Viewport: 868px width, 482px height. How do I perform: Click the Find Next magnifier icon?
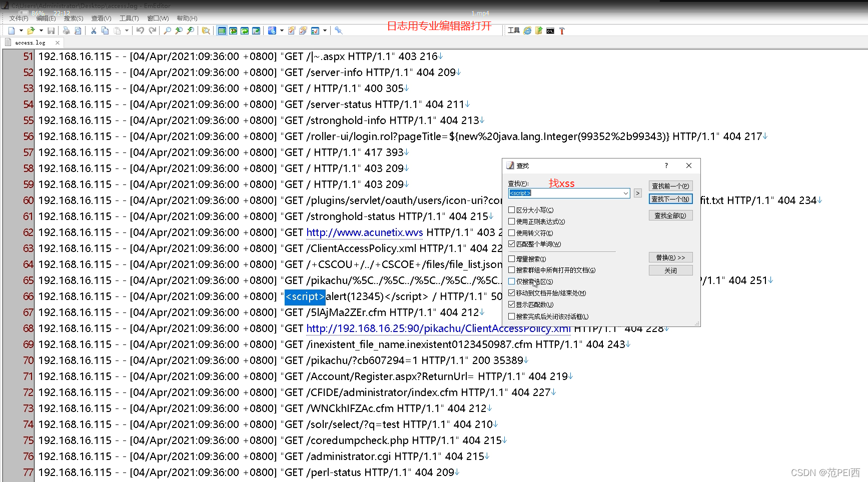coord(191,30)
